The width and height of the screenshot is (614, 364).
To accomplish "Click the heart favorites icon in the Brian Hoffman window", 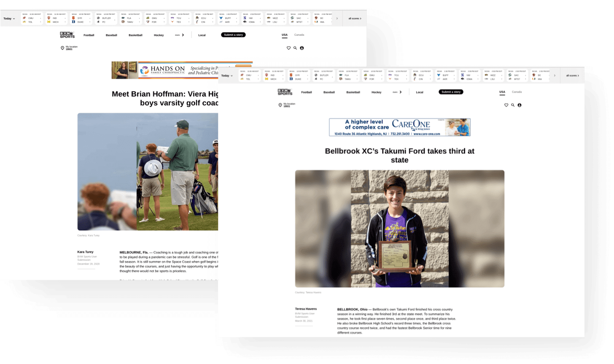I will click(x=289, y=48).
